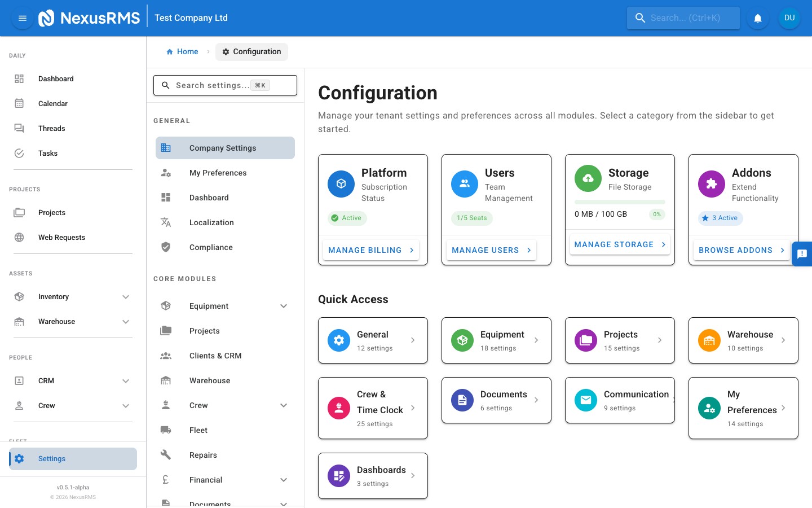
Task: Click the Tasks checkmark icon
Action: point(19,153)
